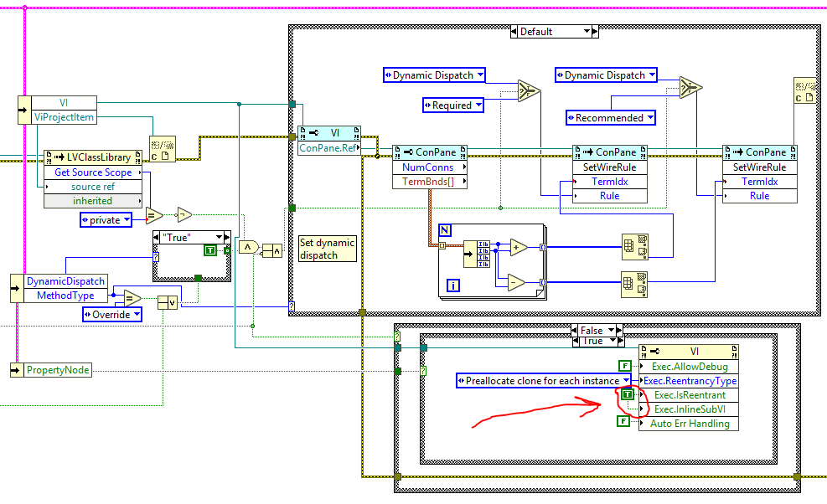Toggle the False constant for Auto Err Handling
827x504 pixels.
pyautogui.click(x=625, y=421)
